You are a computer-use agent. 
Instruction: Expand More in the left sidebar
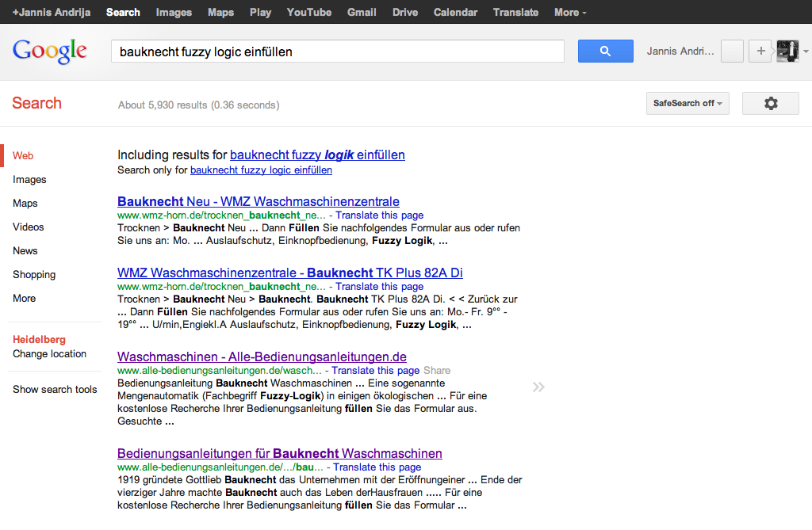(x=25, y=298)
